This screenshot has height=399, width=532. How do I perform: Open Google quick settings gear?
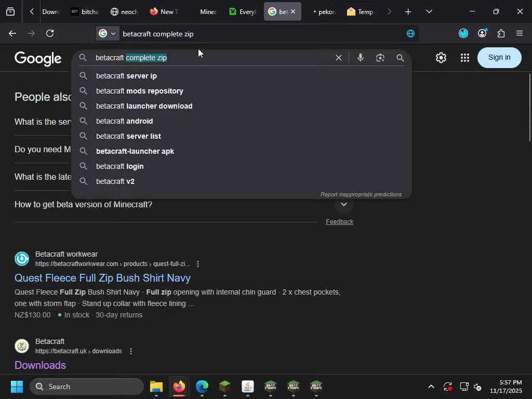(x=441, y=58)
